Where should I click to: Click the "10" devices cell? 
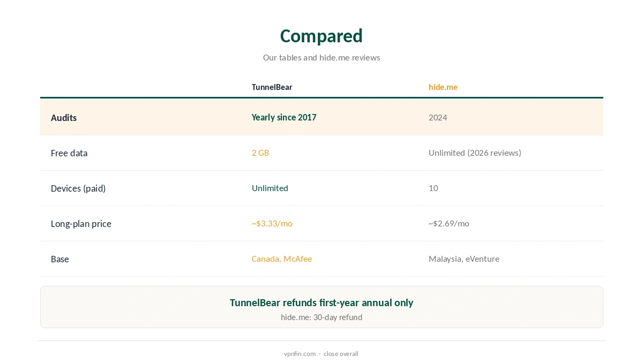[433, 188]
